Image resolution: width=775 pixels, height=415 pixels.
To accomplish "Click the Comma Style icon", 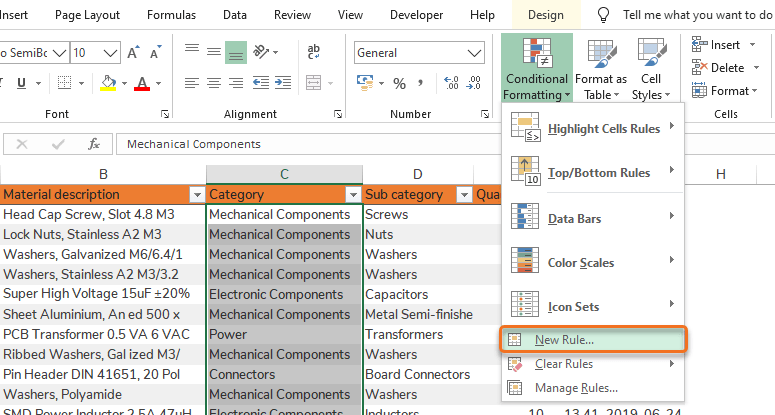I will pyautogui.click(x=423, y=83).
